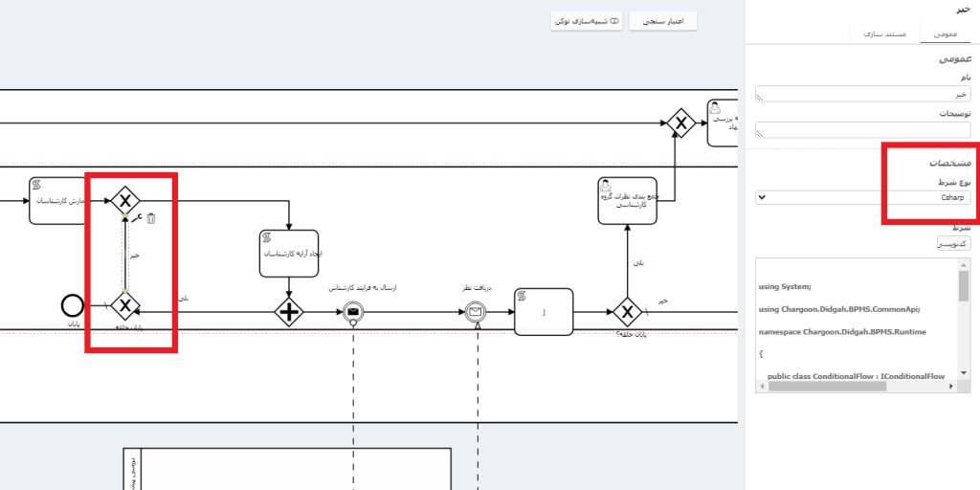Select the ایجاد آرایه کارشناسان script task
This screenshot has width=980, height=490.
click(x=288, y=253)
